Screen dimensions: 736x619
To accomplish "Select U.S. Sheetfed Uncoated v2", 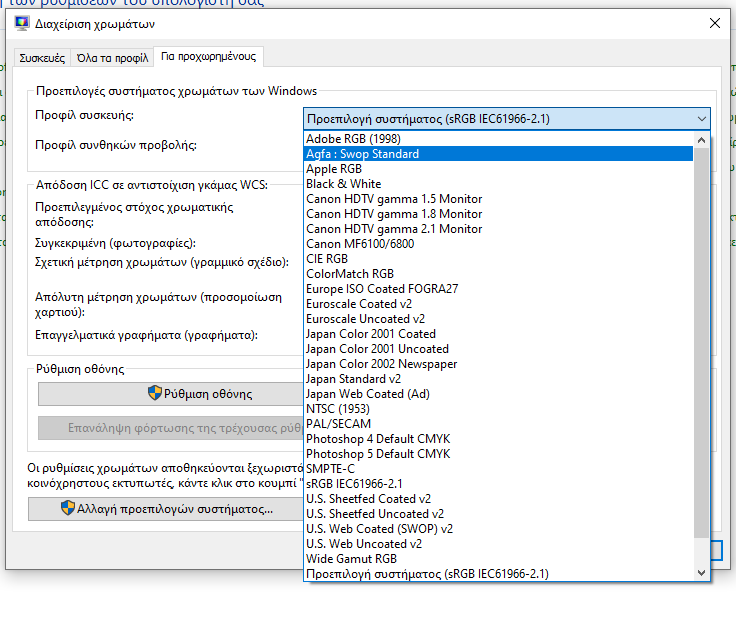I will coord(499,514).
